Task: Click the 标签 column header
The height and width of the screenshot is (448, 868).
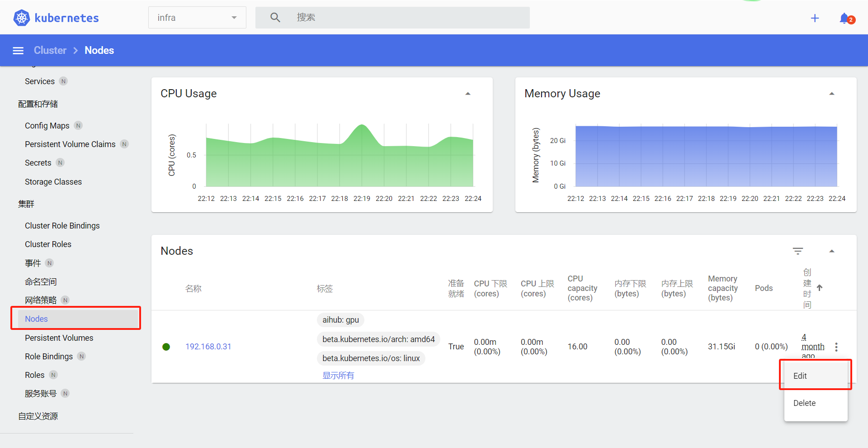Action: (x=325, y=288)
